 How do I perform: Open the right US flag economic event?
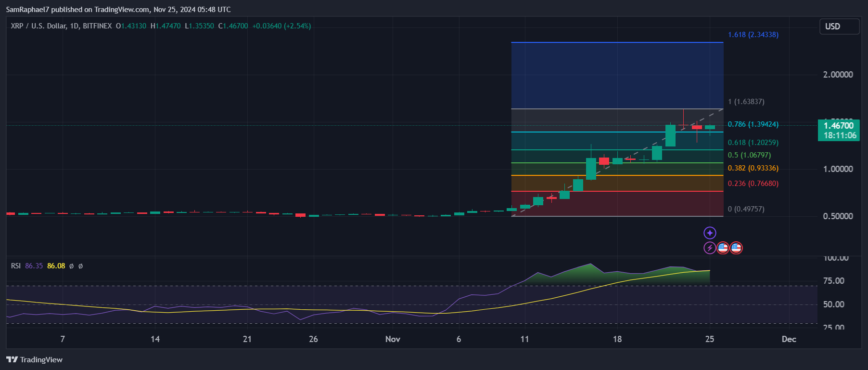736,248
